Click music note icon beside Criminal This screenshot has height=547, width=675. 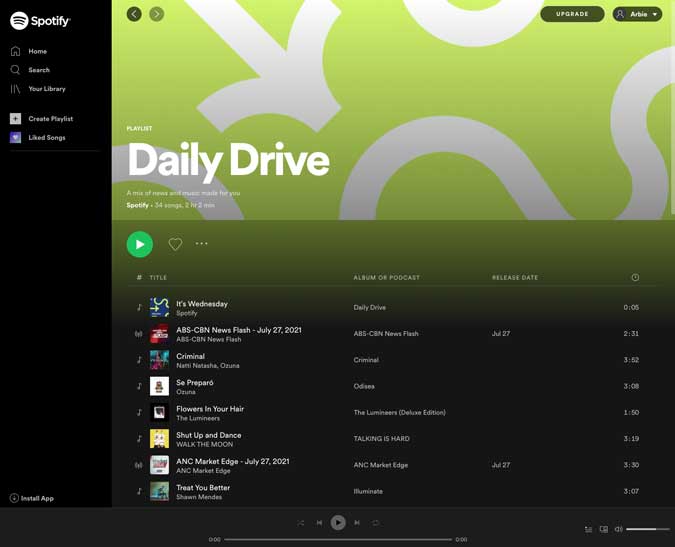coord(139,360)
